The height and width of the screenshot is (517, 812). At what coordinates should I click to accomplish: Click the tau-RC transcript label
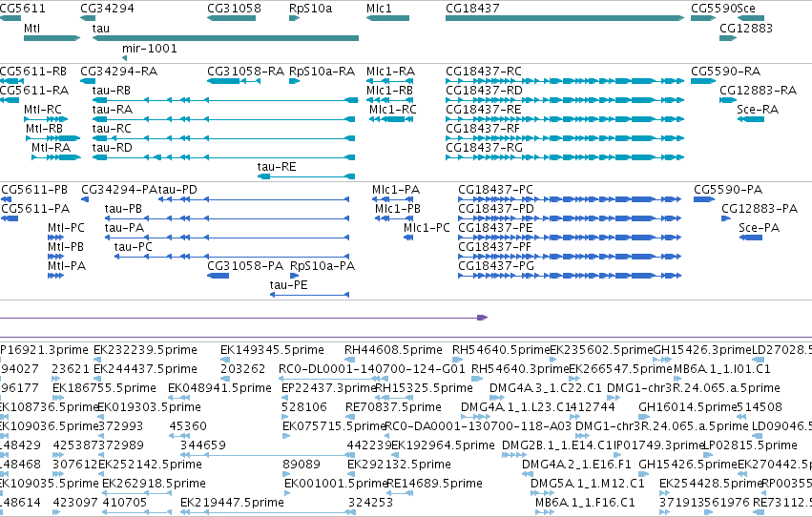click(x=112, y=129)
